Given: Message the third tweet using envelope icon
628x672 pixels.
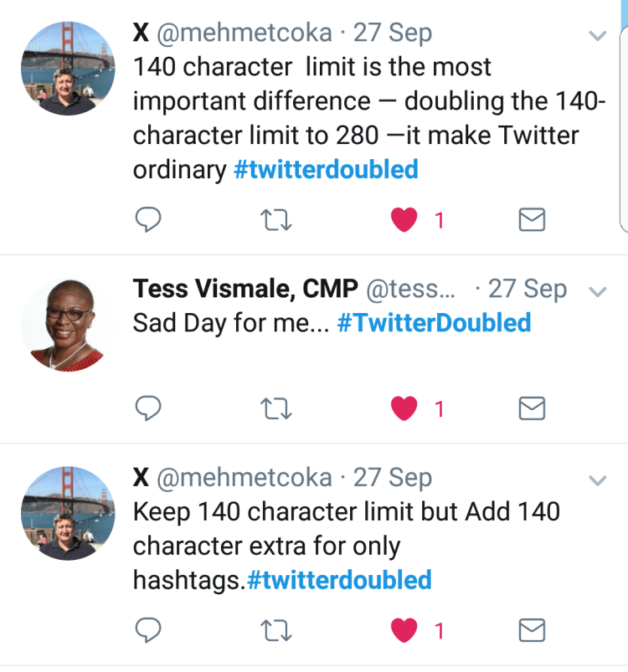Looking at the screenshot, I should (x=533, y=629).
